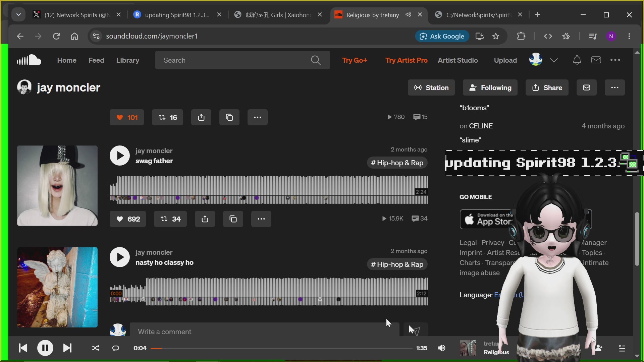644x362 pixels.
Task: Repost the swag father track
Action: [x=170, y=219]
